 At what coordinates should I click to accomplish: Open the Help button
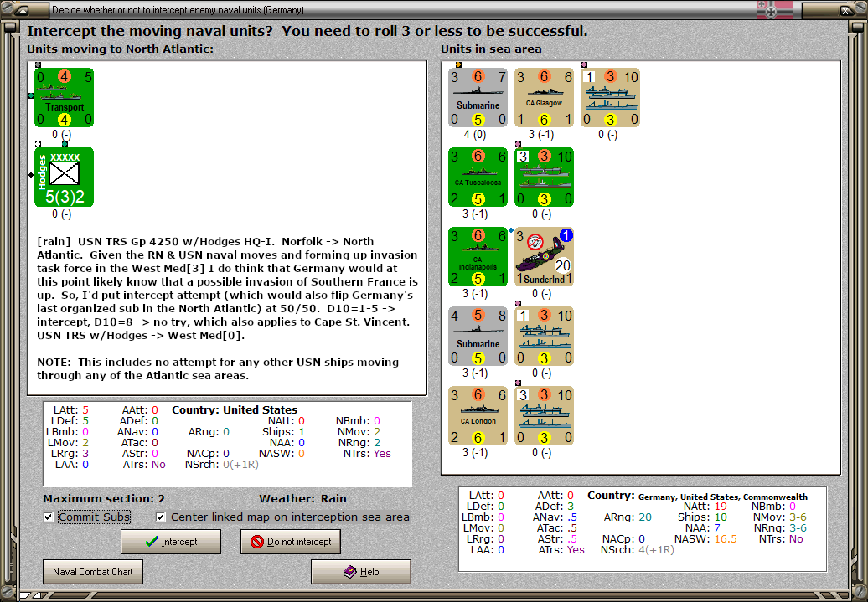(361, 572)
